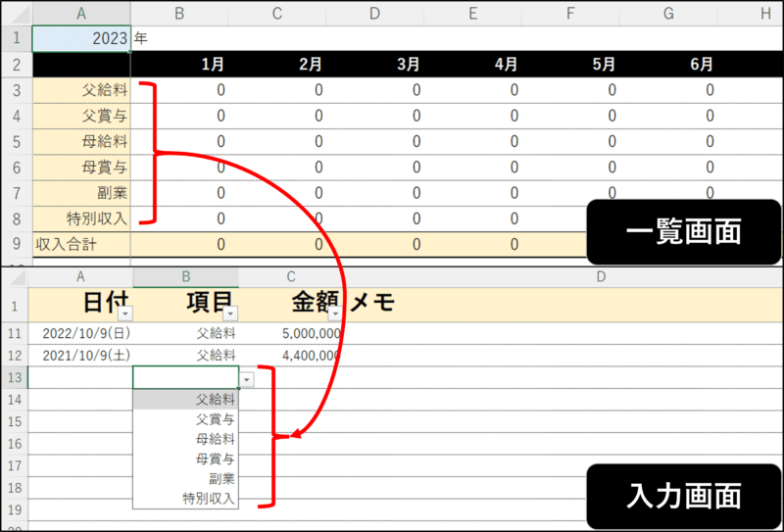This screenshot has height=532, width=784.
Task: Open the 項目 column filter dropdown
Action: click(230, 314)
